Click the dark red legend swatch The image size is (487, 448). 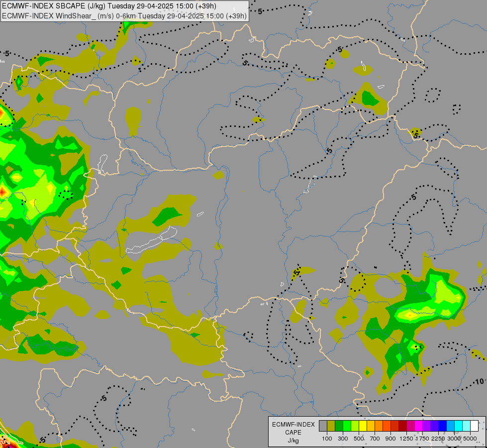coord(403,426)
